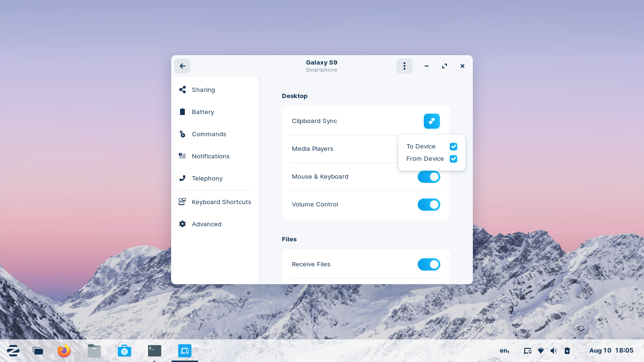644x362 pixels.
Task: Click the Receive Files label
Action: (x=311, y=264)
